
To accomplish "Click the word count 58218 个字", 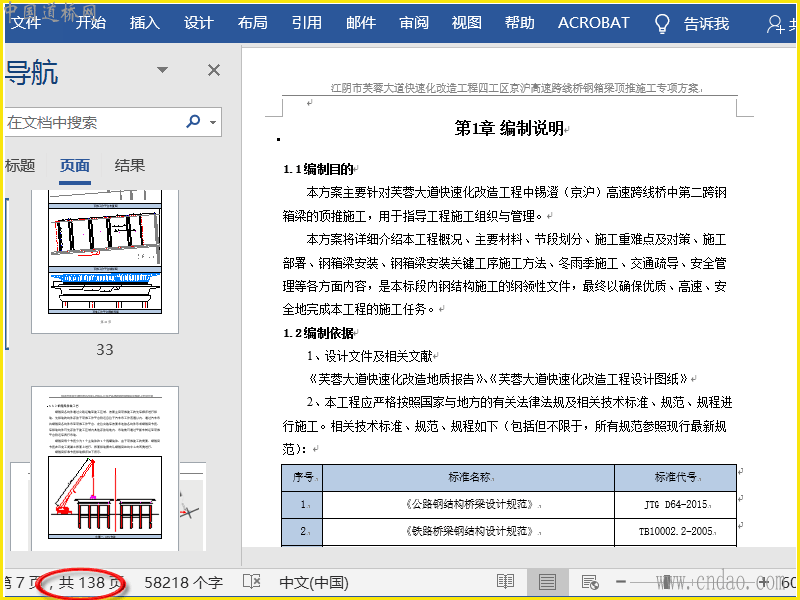I will [x=184, y=583].
